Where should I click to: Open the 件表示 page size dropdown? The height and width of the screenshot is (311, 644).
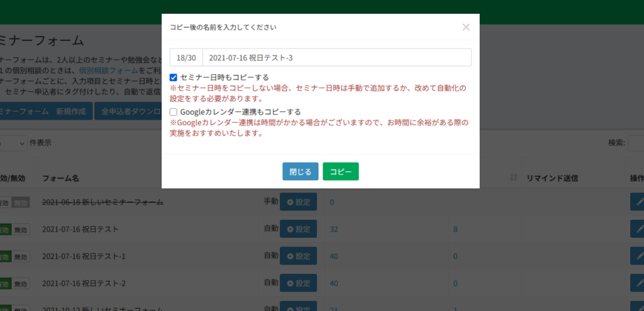(x=14, y=143)
